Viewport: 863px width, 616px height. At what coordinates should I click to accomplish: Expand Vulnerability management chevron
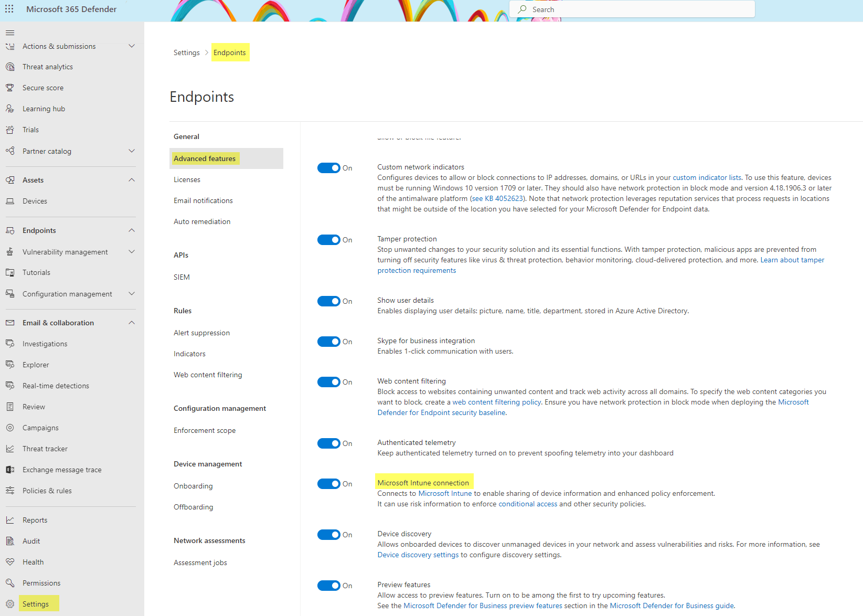pos(132,252)
